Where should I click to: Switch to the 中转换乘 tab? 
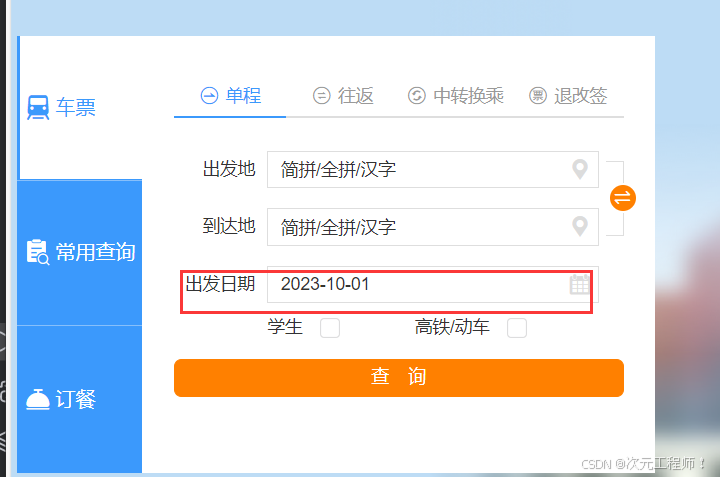(456, 96)
